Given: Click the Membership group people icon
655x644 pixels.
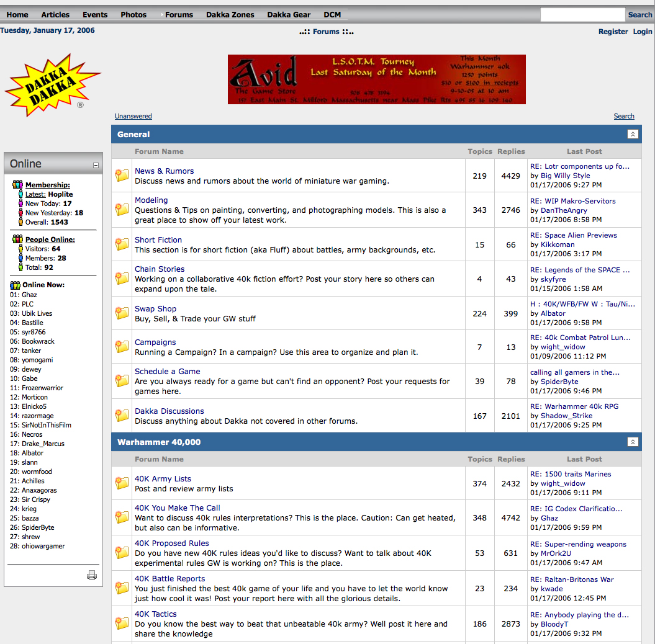Looking at the screenshot, I should click(17, 184).
